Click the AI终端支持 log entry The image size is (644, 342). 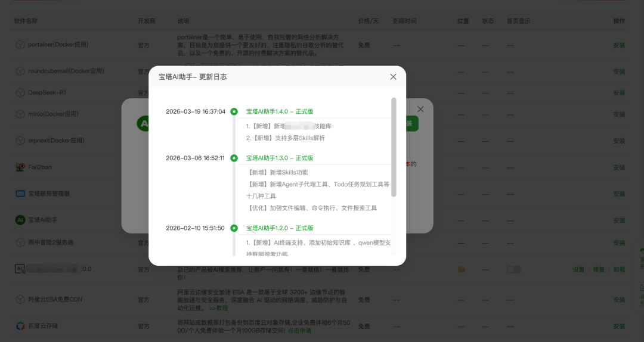coord(318,248)
